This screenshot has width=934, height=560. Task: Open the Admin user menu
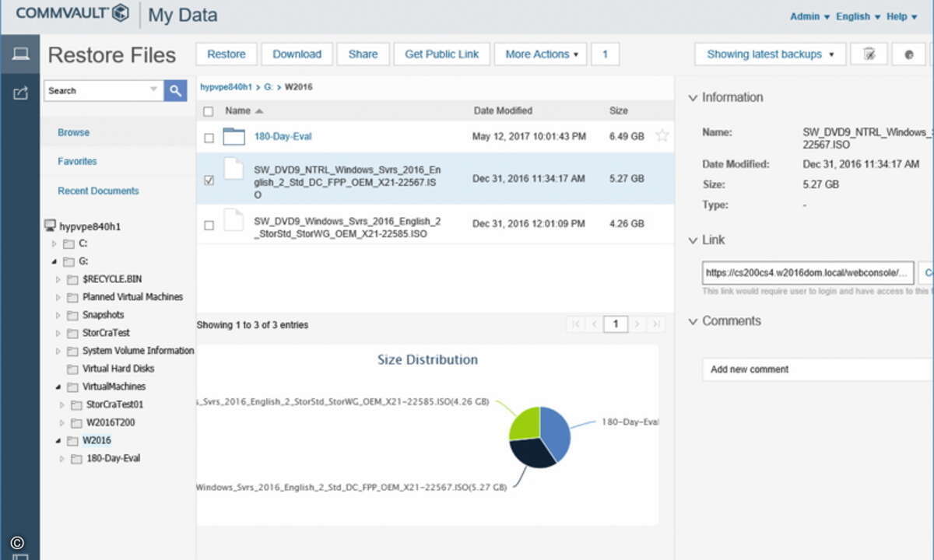[x=809, y=16]
